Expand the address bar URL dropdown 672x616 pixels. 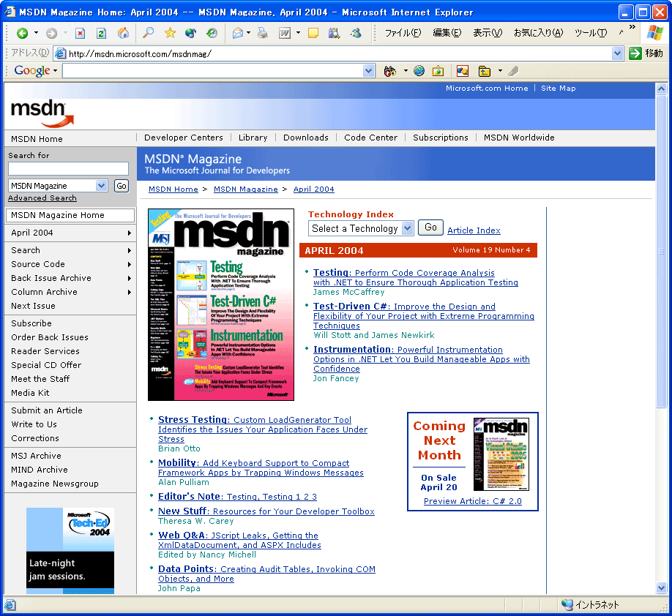coord(617,53)
